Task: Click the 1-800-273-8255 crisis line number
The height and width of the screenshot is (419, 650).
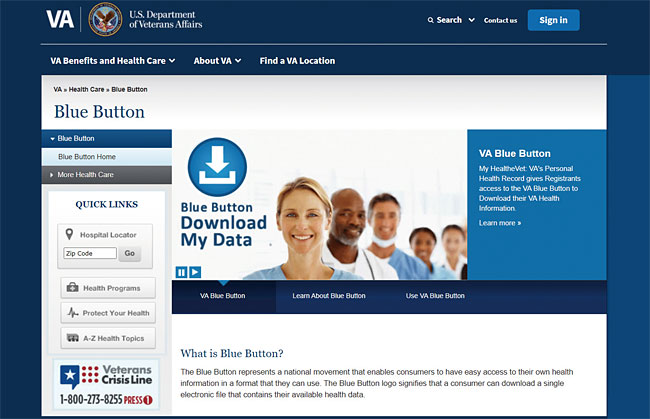Action: click(91, 400)
